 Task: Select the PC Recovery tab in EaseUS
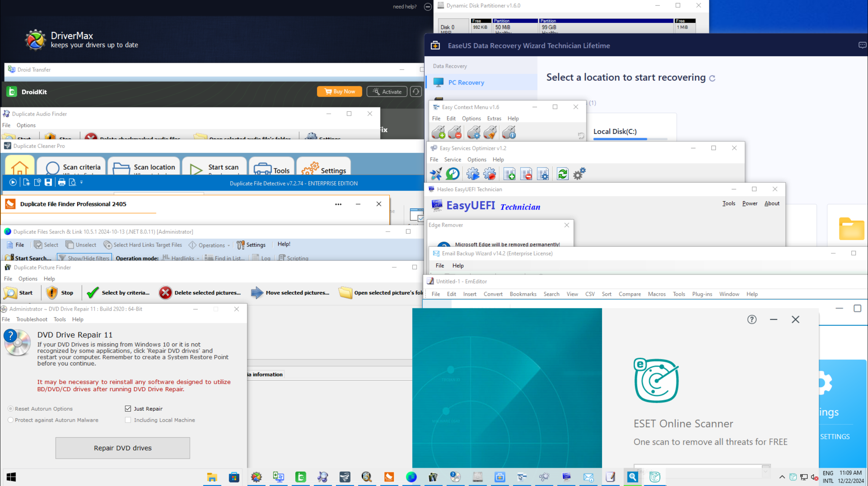pos(481,83)
